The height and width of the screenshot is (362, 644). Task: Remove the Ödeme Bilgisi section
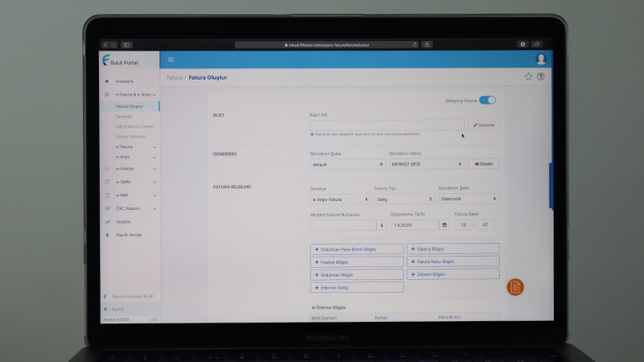click(313, 307)
